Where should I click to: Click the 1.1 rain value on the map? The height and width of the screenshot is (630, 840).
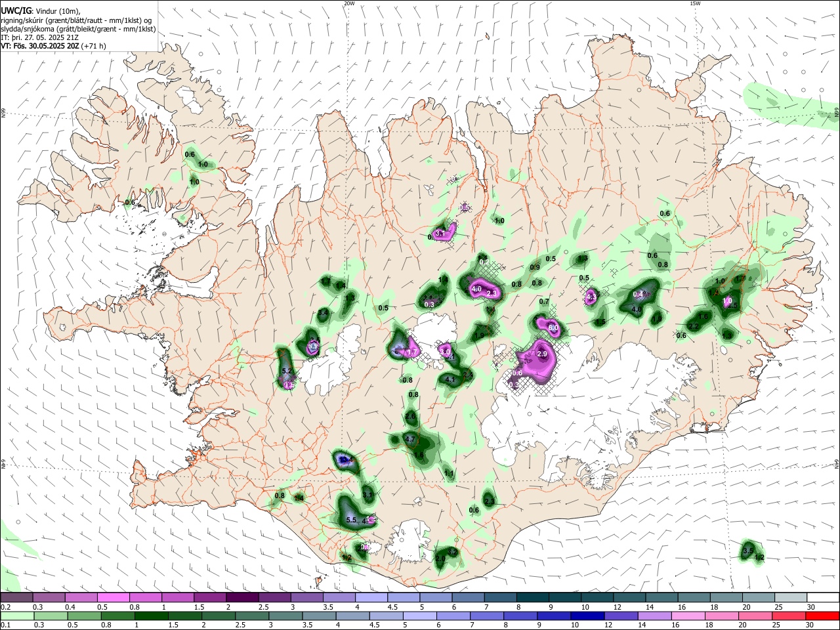click(x=450, y=473)
